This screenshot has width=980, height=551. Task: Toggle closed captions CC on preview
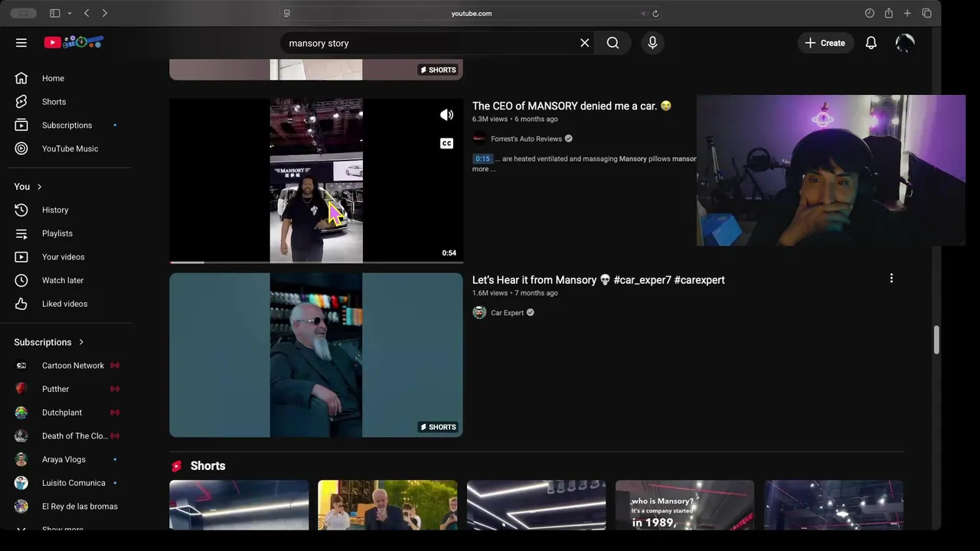click(x=446, y=143)
